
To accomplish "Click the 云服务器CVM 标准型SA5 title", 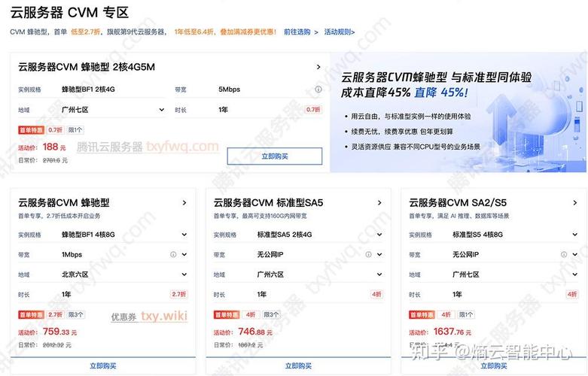I will click(x=268, y=202).
